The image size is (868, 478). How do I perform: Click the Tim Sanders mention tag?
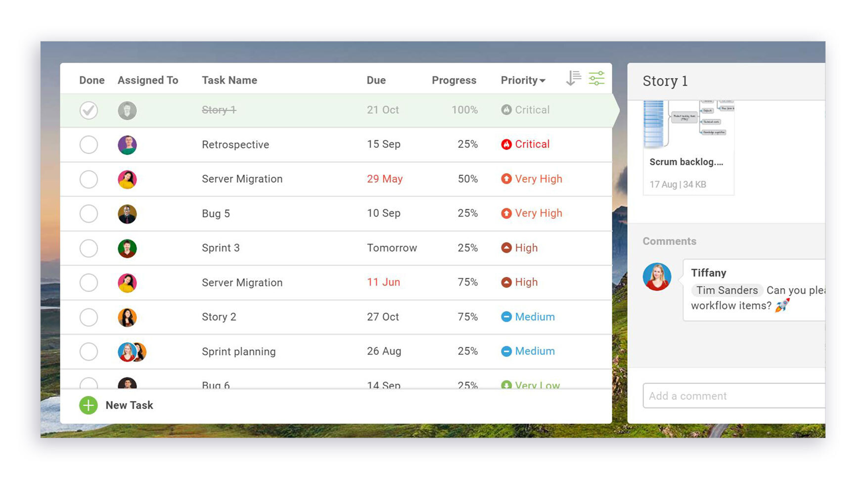click(x=727, y=290)
